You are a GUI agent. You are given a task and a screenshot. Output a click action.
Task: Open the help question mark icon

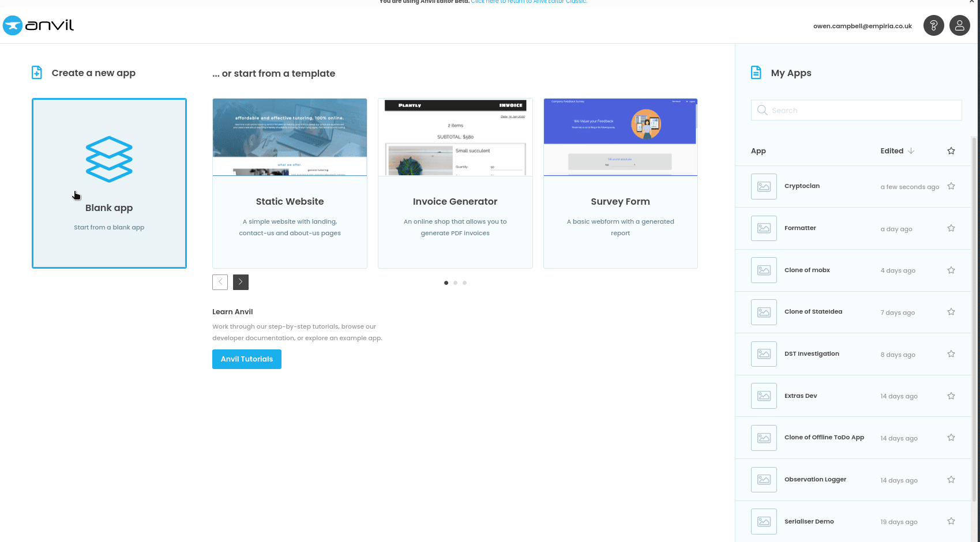933,25
